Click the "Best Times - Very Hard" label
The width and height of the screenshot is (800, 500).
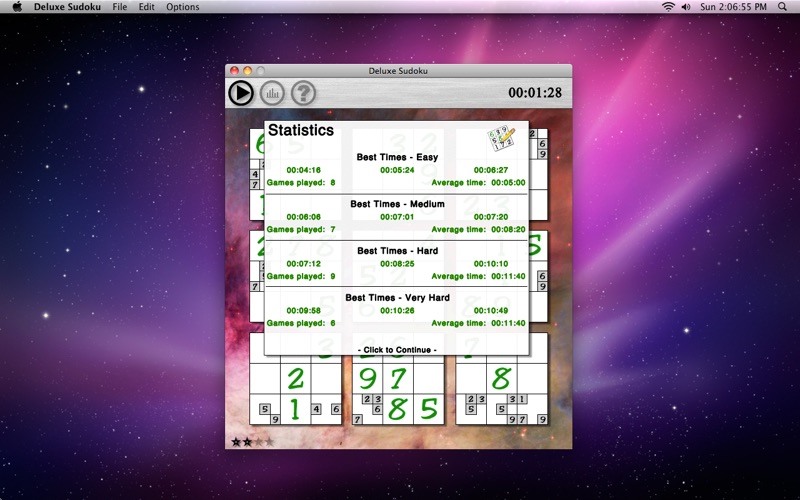(397, 298)
